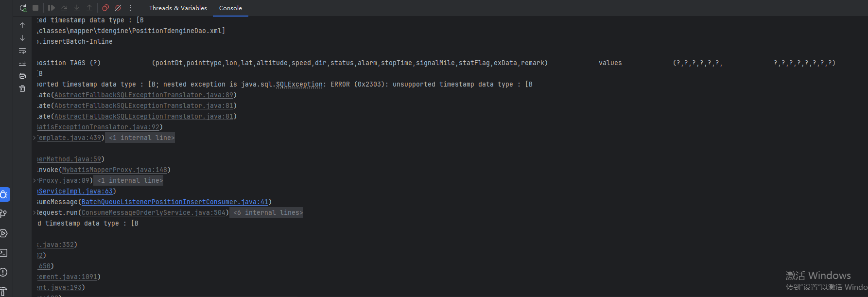Open the Problems tool window
The width and height of the screenshot is (868, 297).
(x=4, y=272)
